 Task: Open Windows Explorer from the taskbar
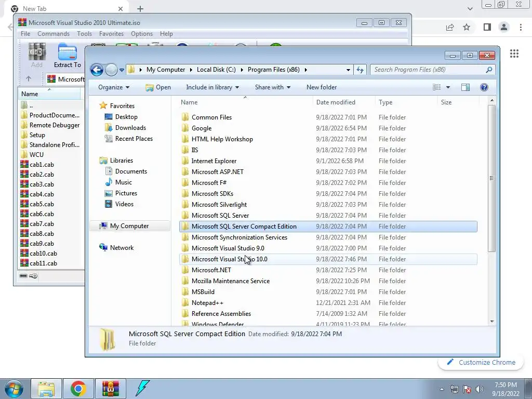tap(46, 389)
